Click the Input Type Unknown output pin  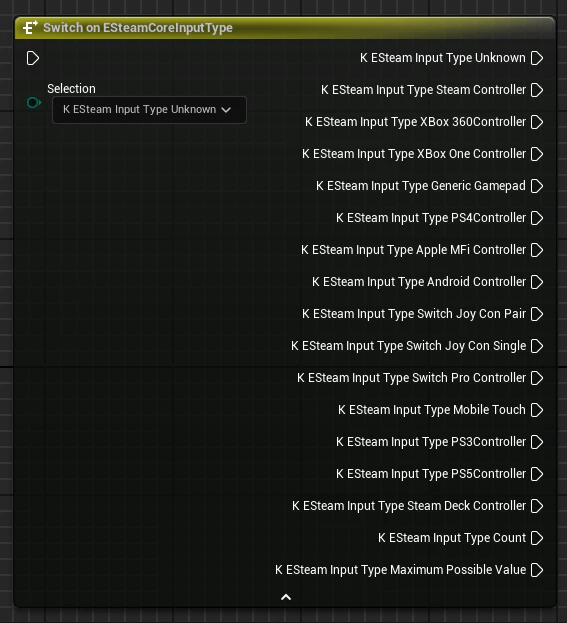click(x=537, y=58)
